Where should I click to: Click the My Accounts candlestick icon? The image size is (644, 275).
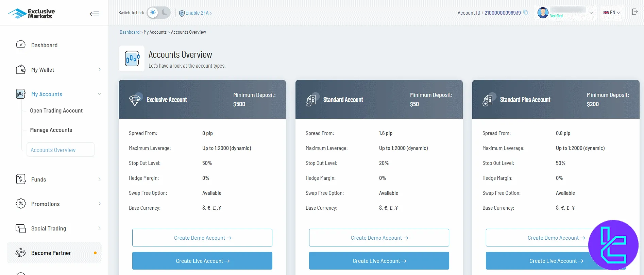pyautogui.click(x=21, y=94)
